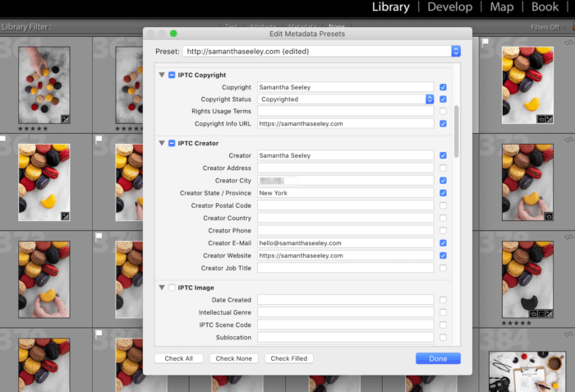The image size is (575, 392).
Task: Collapse the IPTC Copyright section
Action: (162, 75)
